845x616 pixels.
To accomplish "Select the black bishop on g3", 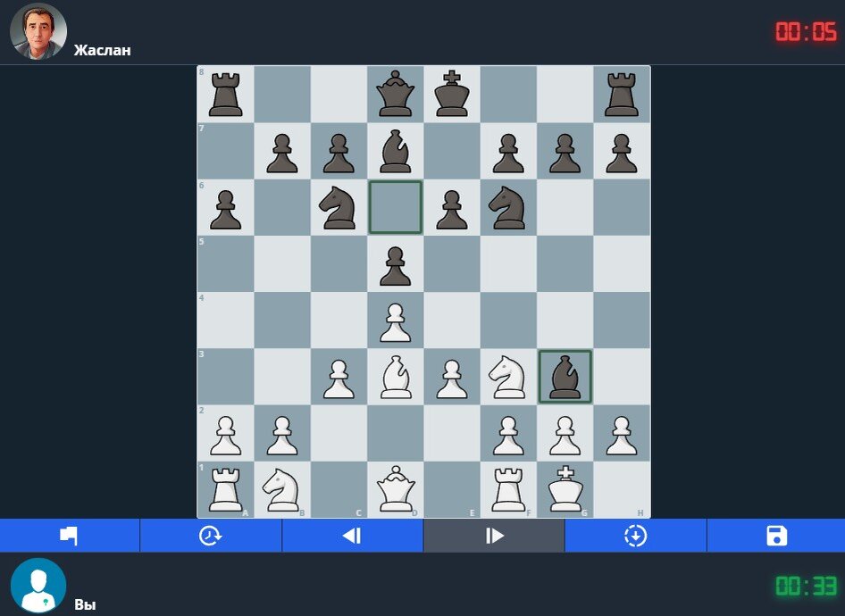I will (x=565, y=377).
